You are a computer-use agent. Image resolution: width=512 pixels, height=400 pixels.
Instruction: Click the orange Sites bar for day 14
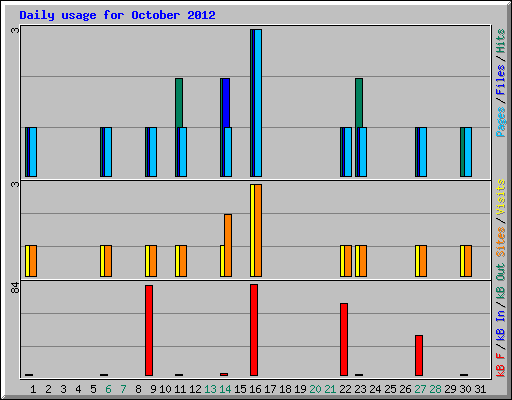pyautogui.click(x=228, y=245)
